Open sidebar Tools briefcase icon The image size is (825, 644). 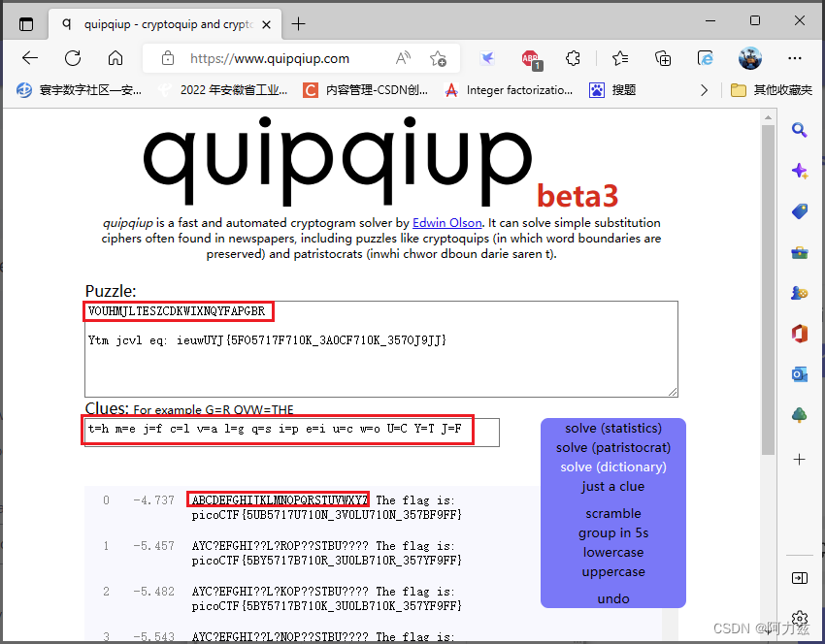(799, 252)
